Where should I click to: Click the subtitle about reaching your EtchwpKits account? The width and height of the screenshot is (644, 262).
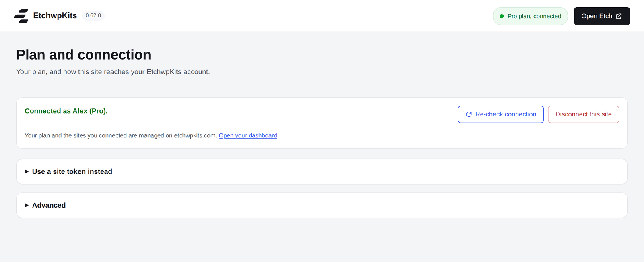tap(113, 72)
